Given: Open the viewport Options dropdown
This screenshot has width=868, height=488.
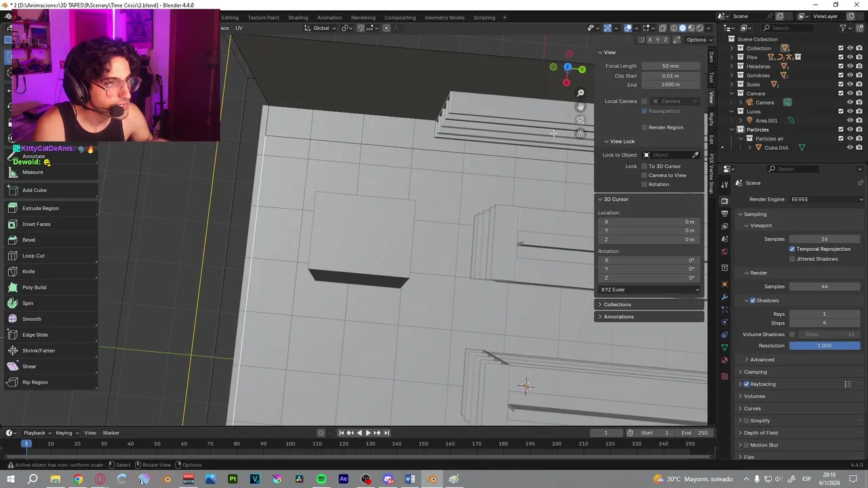Looking at the screenshot, I should tap(698, 40).
